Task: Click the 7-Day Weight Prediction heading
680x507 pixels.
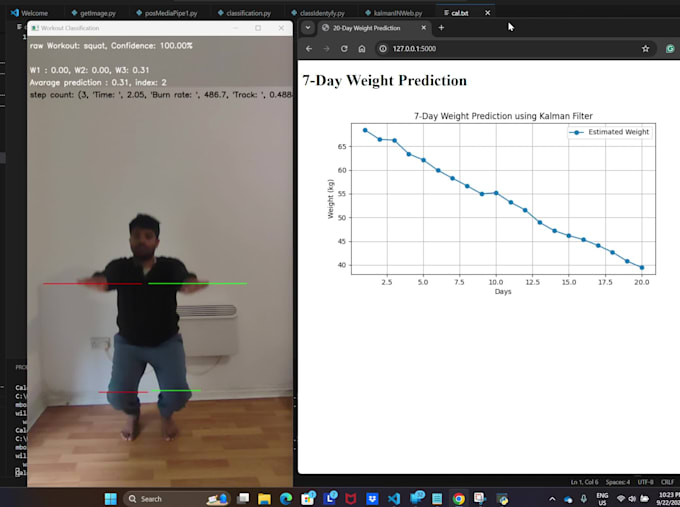Action: point(385,81)
